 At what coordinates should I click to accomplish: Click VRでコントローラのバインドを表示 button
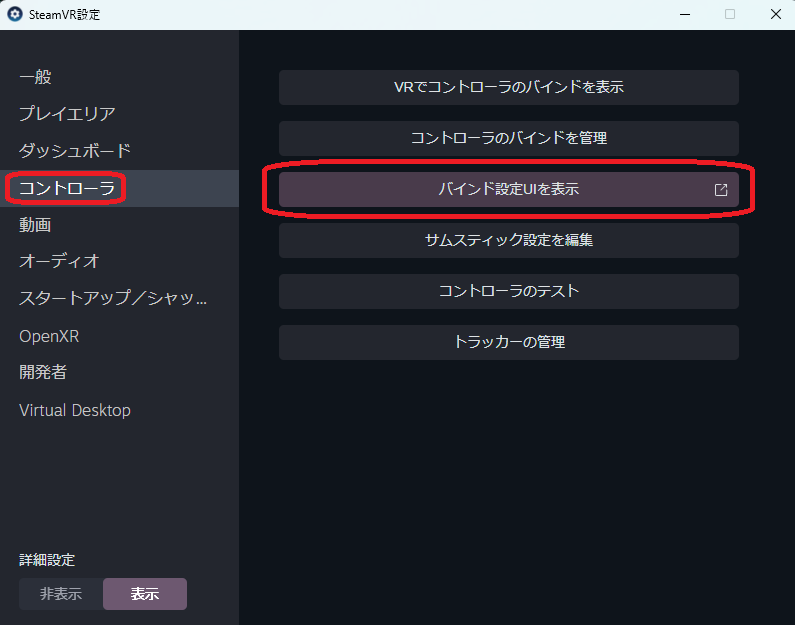tap(509, 87)
